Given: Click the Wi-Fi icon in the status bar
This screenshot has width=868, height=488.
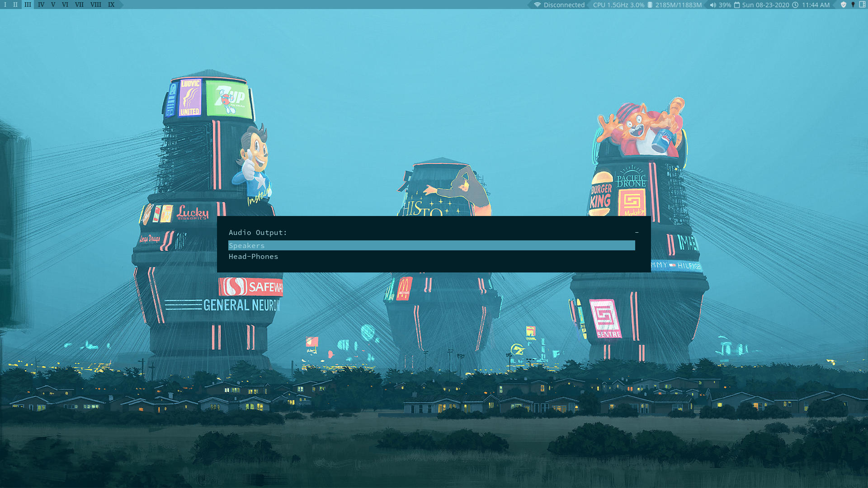Looking at the screenshot, I should tap(537, 5).
